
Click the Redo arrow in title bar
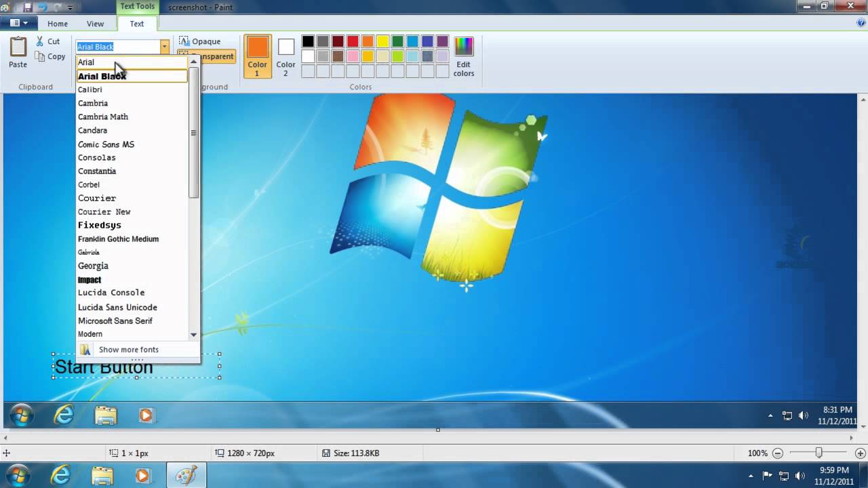point(57,7)
